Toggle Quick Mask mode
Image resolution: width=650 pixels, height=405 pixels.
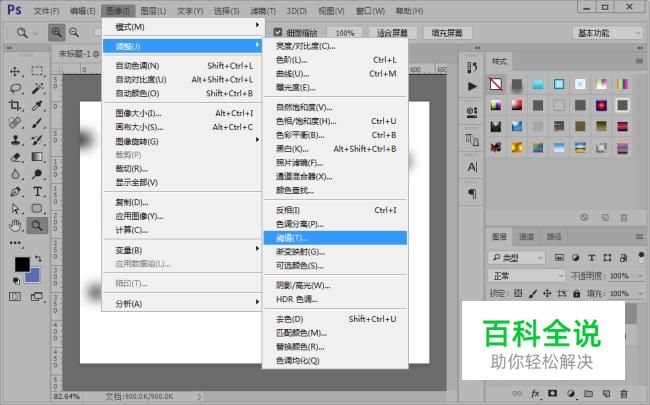(x=15, y=296)
